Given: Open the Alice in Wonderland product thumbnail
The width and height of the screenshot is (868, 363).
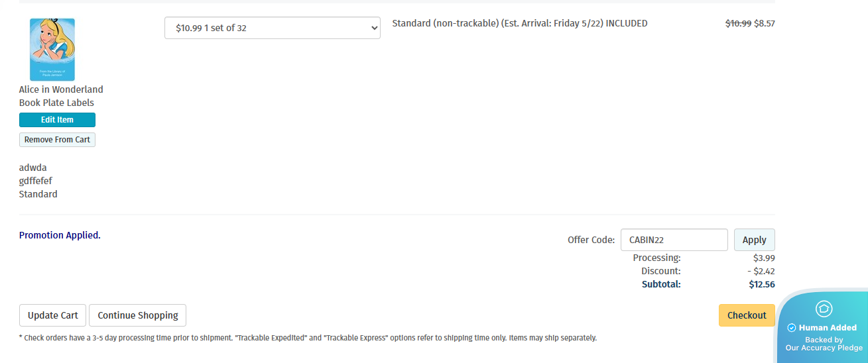Looking at the screenshot, I should pos(52,50).
